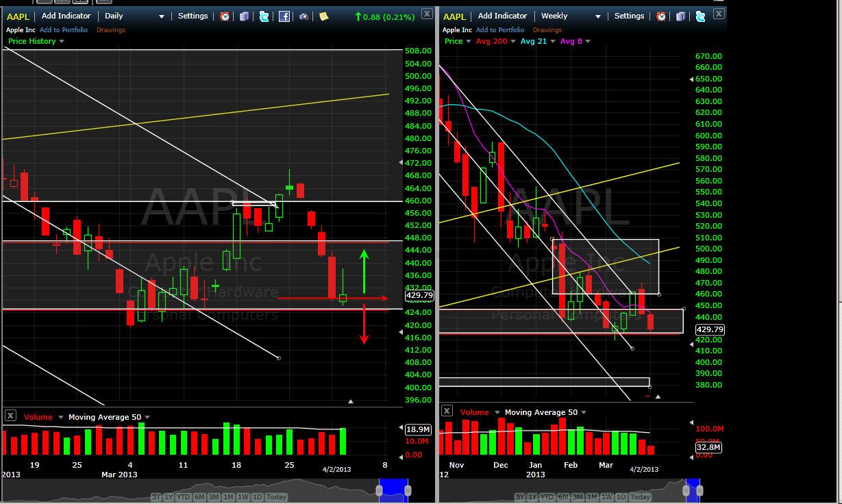Viewport: 842px width, 504px height.
Task: Select 1W range in Weekly chart
Action: pyautogui.click(x=606, y=496)
